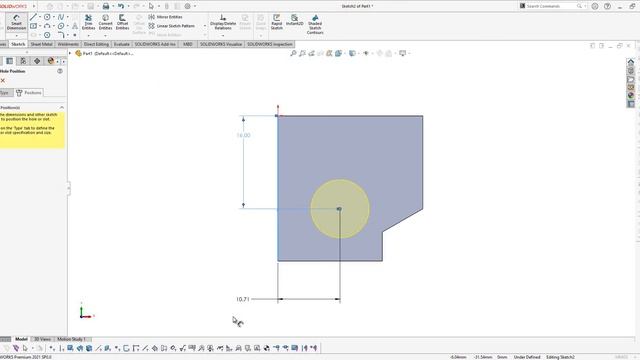Open Apply Scene monitor icon
This screenshot has width=640, height=360.
tap(402, 53)
